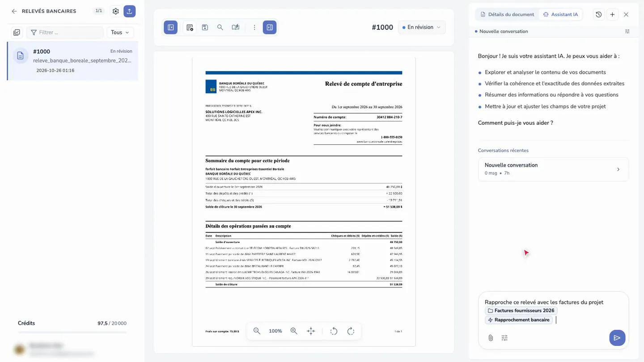Click the Conversations récentes heading
644x362 pixels.
(x=503, y=151)
